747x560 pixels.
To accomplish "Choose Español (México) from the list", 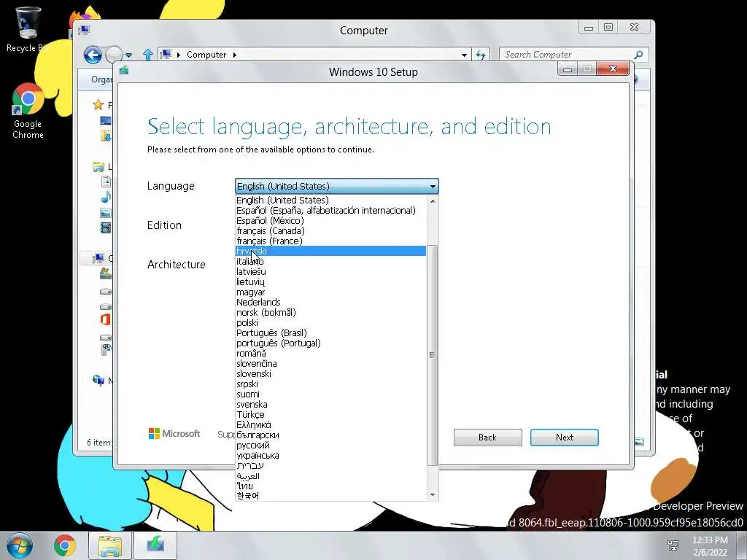I will 330,220.
